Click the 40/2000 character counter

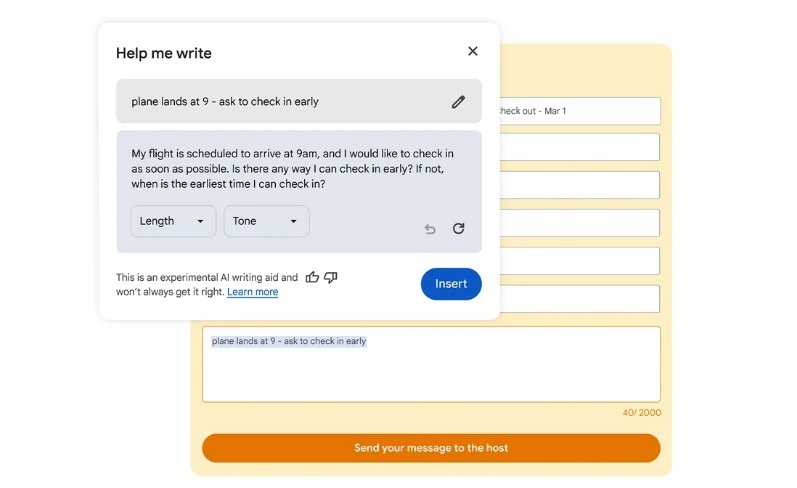(640, 413)
